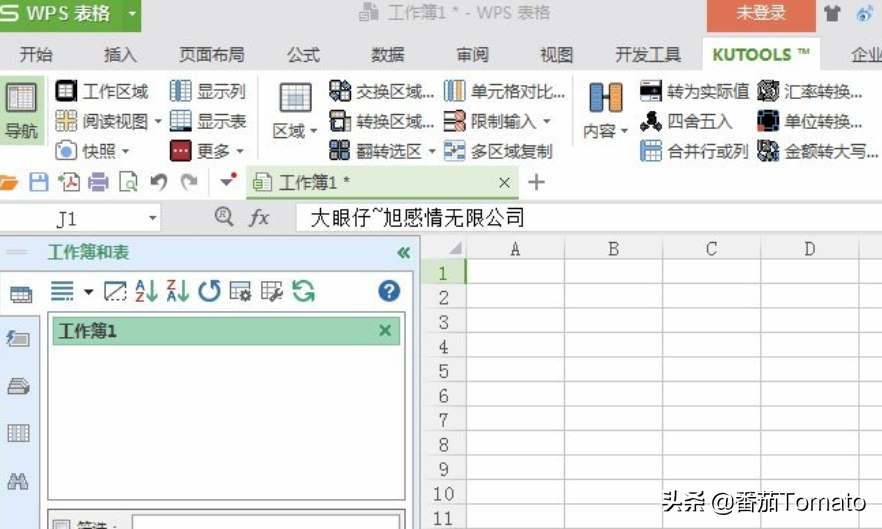Open the Find and Replace binoculars icon
This screenshot has width=882, height=529.
pos(18,482)
